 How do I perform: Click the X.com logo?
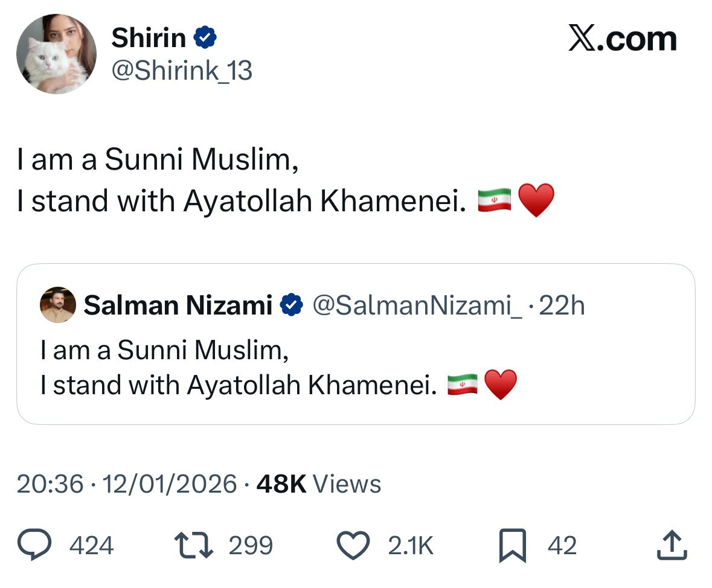point(623,39)
